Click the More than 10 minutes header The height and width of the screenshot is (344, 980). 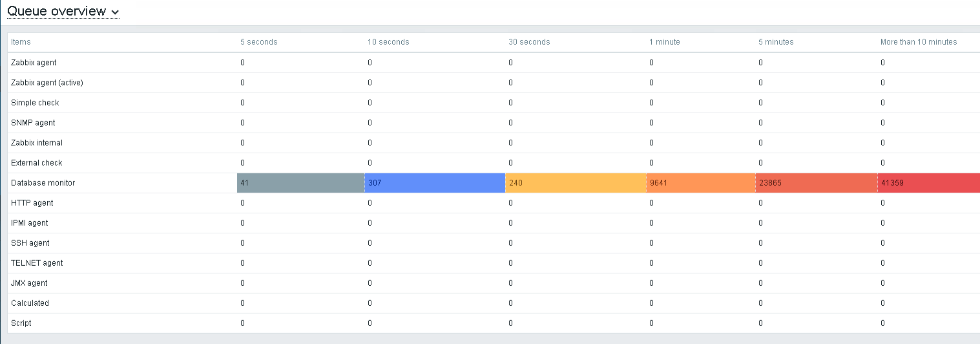(918, 42)
